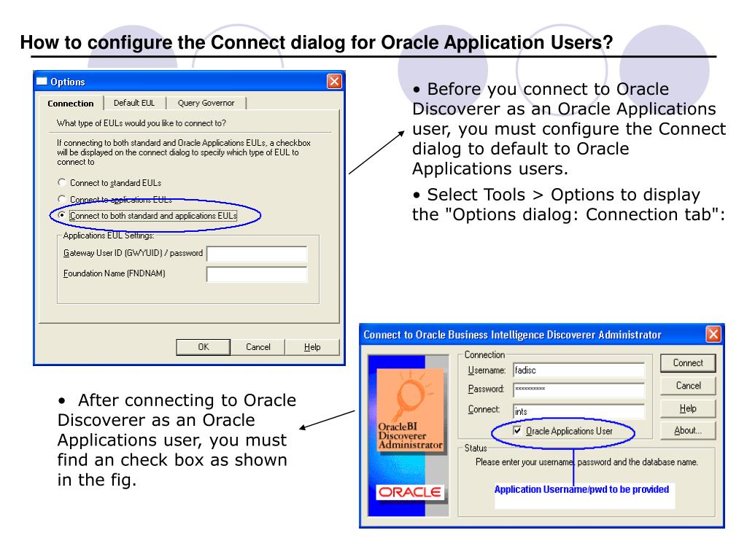Click the Password field

[578, 389]
